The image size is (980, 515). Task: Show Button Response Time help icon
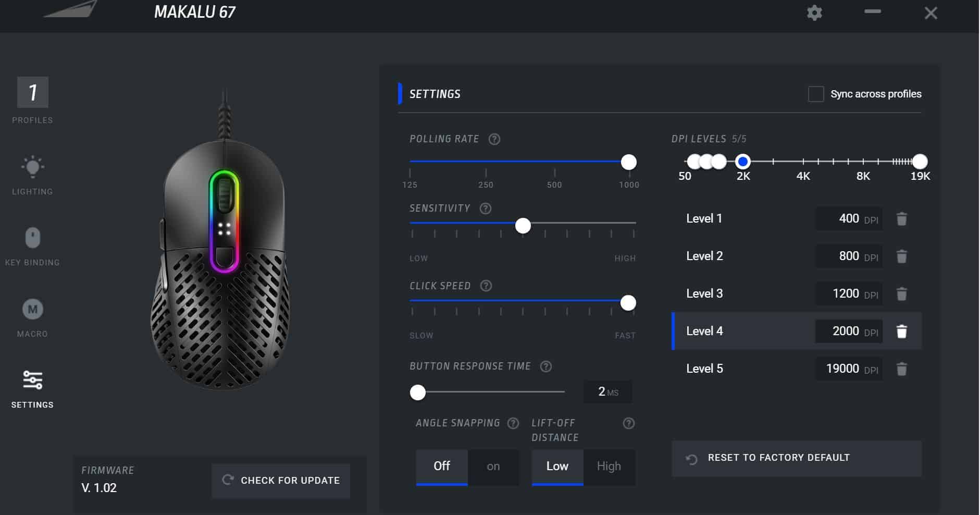coord(546,366)
